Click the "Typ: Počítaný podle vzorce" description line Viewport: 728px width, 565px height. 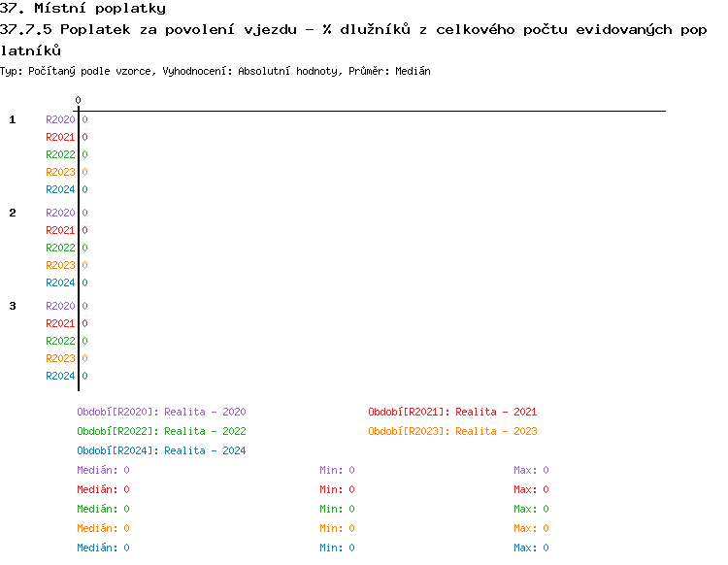215,72
